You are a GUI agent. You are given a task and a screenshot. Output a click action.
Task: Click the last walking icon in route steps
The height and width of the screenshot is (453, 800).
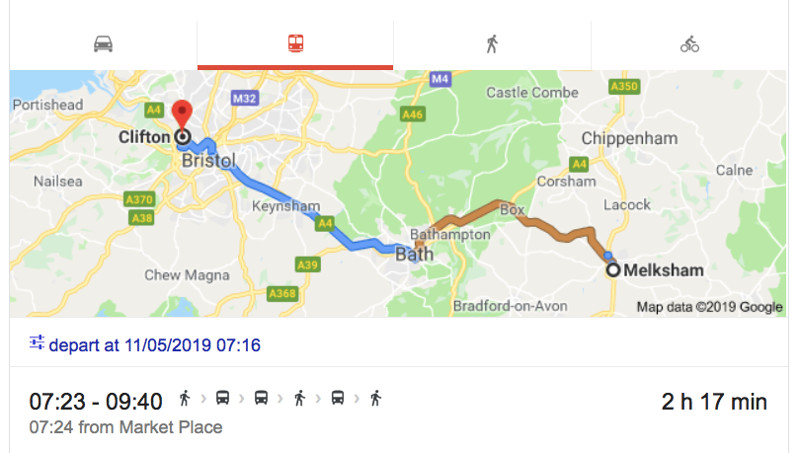(x=375, y=399)
